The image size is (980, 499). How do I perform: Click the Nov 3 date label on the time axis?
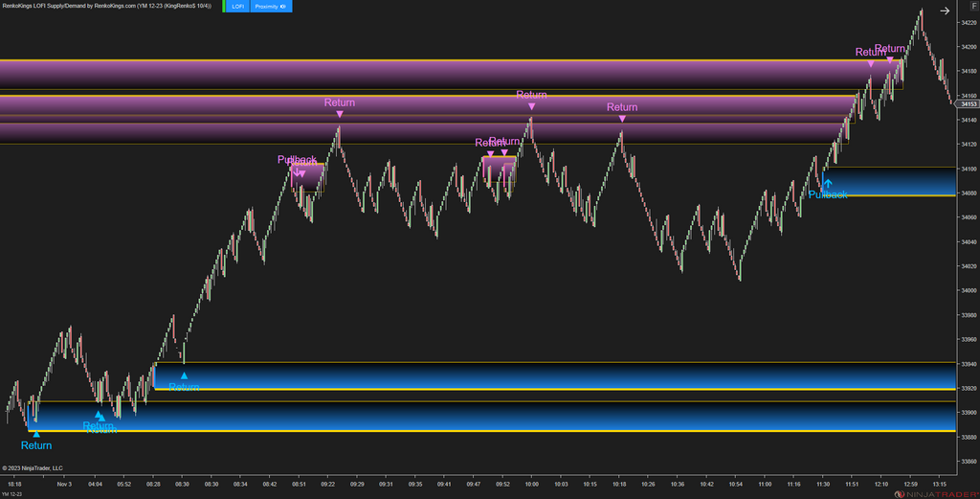pyautogui.click(x=64, y=484)
